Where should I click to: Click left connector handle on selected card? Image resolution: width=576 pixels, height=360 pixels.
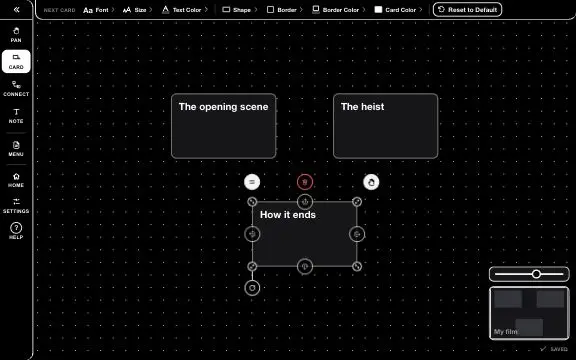[x=252, y=234]
